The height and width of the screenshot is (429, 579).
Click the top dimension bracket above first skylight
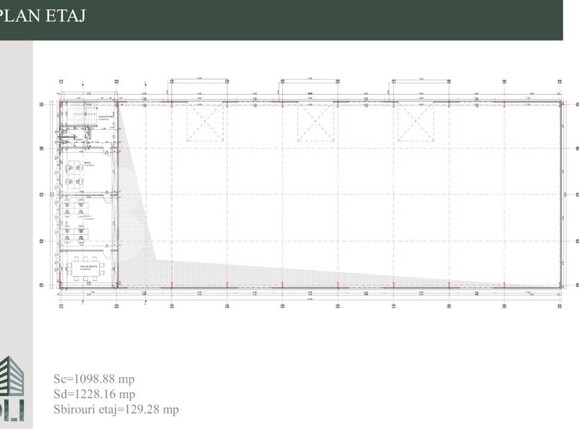[x=199, y=79]
